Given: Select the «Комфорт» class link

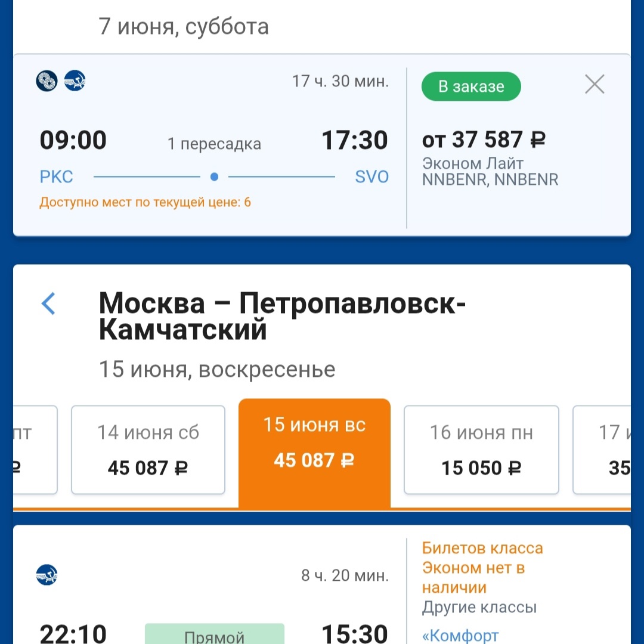Looking at the screenshot, I should pyautogui.click(x=460, y=636).
